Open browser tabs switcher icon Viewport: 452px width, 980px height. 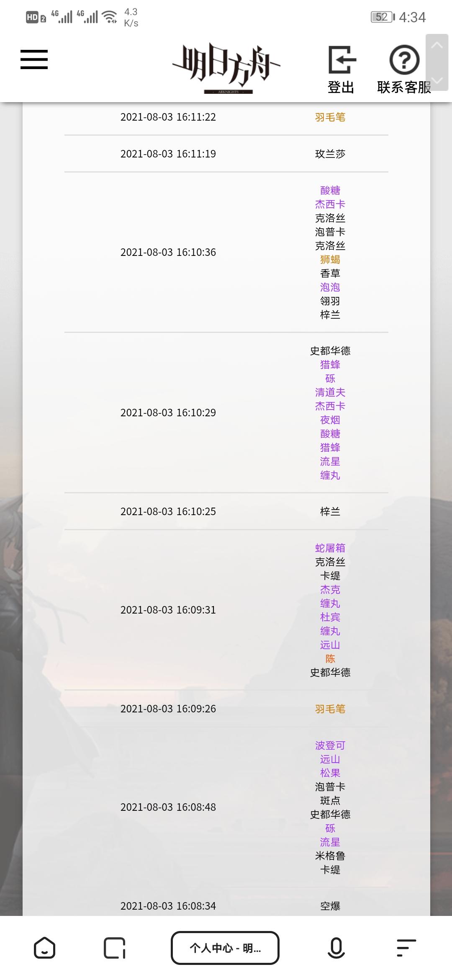(x=115, y=947)
